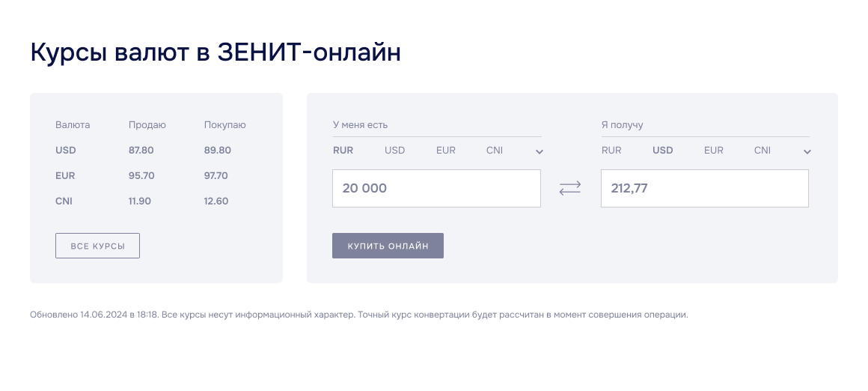868x391 pixels.
Task: Select CNI in 'Я получу' row
Action: pyautogui.click(x=762, y=151)
